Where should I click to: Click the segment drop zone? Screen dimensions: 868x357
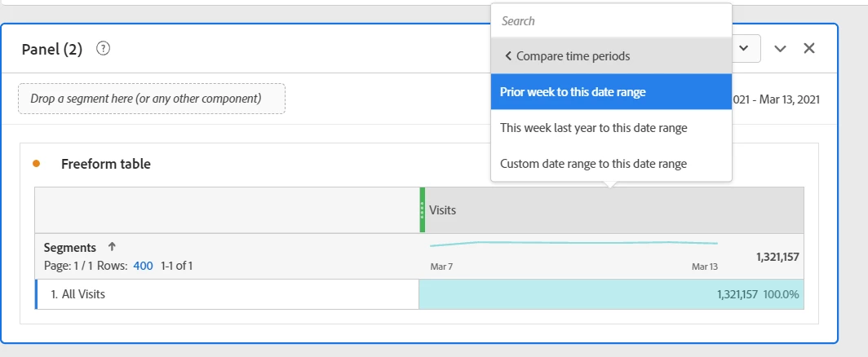point(152,99)
